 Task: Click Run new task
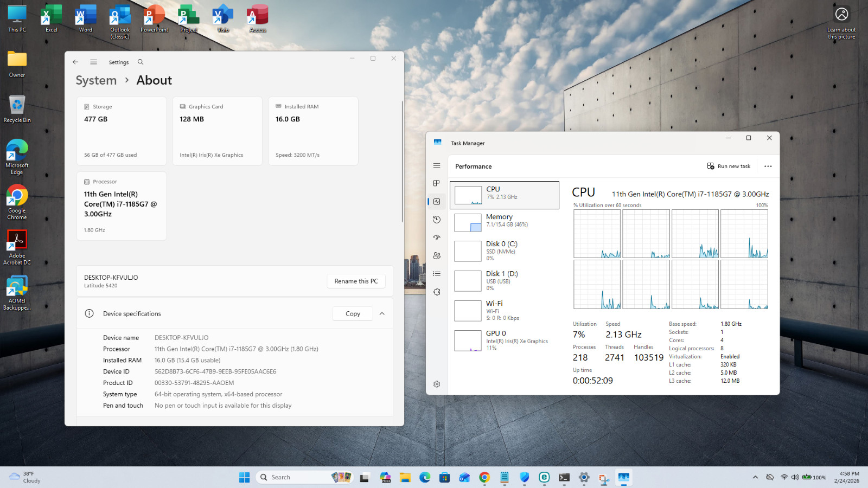729,166
